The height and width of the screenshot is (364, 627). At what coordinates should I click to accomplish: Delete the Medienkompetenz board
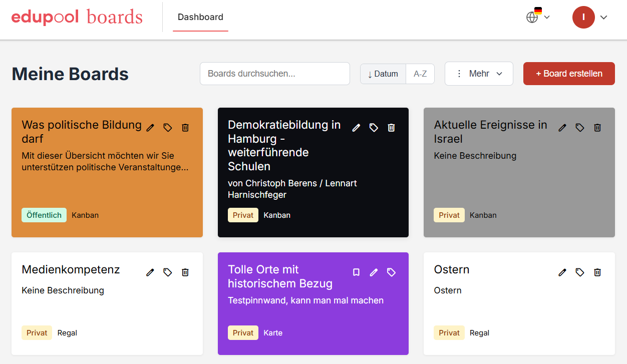tap(185, 272)
